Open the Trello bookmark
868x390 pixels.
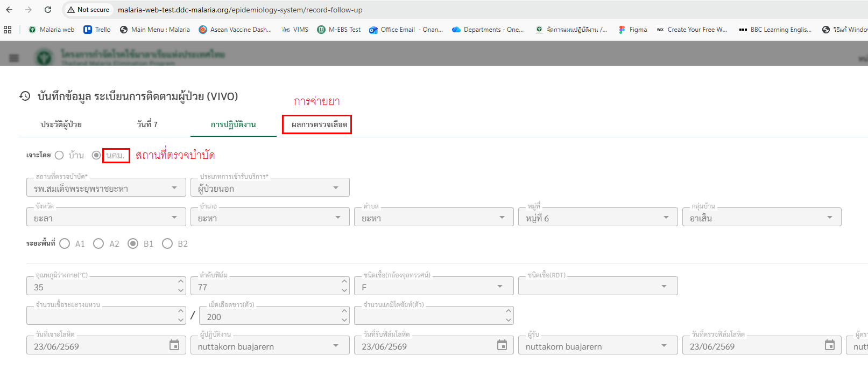[97, 30]
